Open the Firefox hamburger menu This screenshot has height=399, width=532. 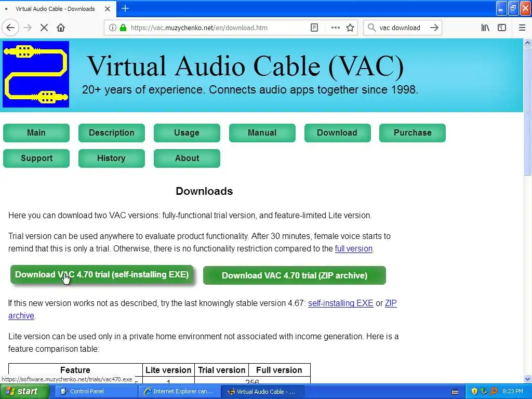point(522,28)
